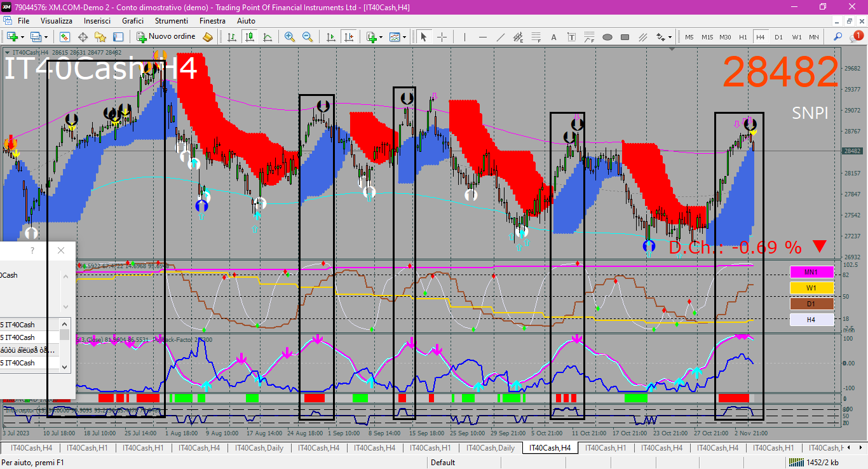Show the Market Watch panel icon

pos(65,37)
